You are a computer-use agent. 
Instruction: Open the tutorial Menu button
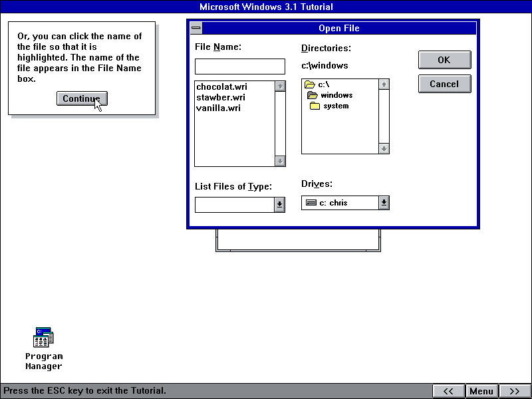[481, 391]
